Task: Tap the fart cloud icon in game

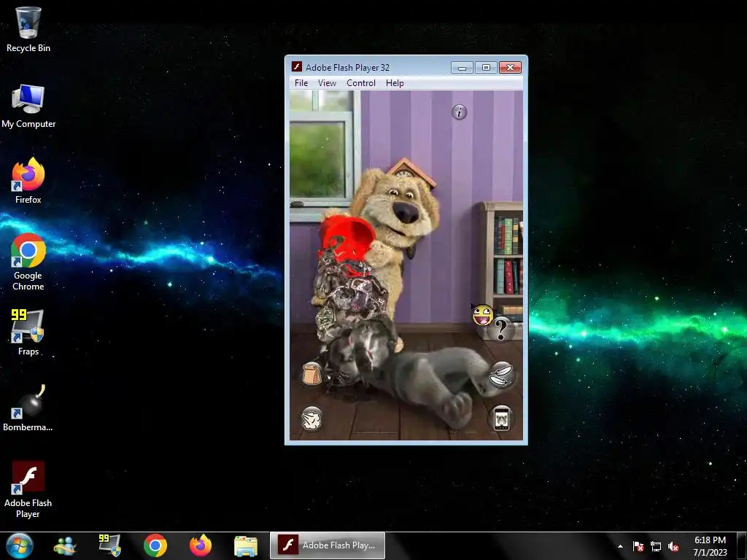Action: 312,419
